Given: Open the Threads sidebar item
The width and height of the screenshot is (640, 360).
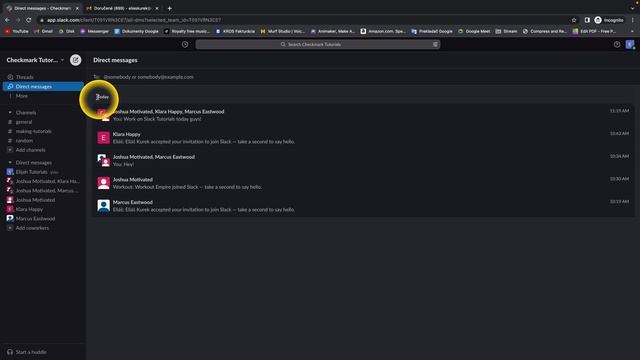Looking at the screenshot, I should (43, 77).
